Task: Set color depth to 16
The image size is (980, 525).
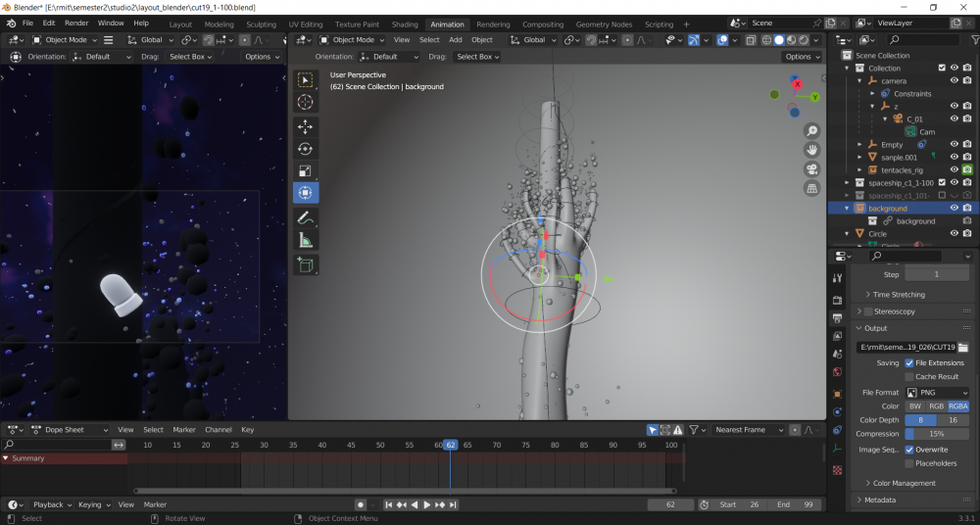Action: coord(954,420)
